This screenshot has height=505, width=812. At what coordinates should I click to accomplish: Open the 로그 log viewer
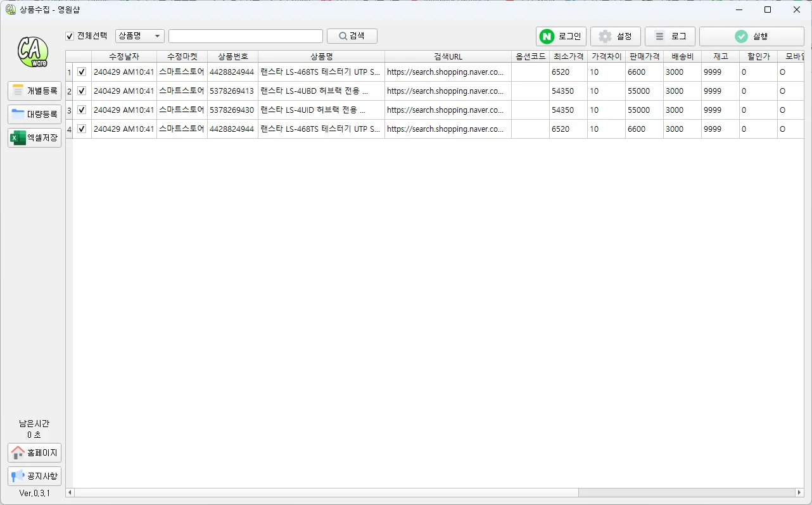pos(670,36)
